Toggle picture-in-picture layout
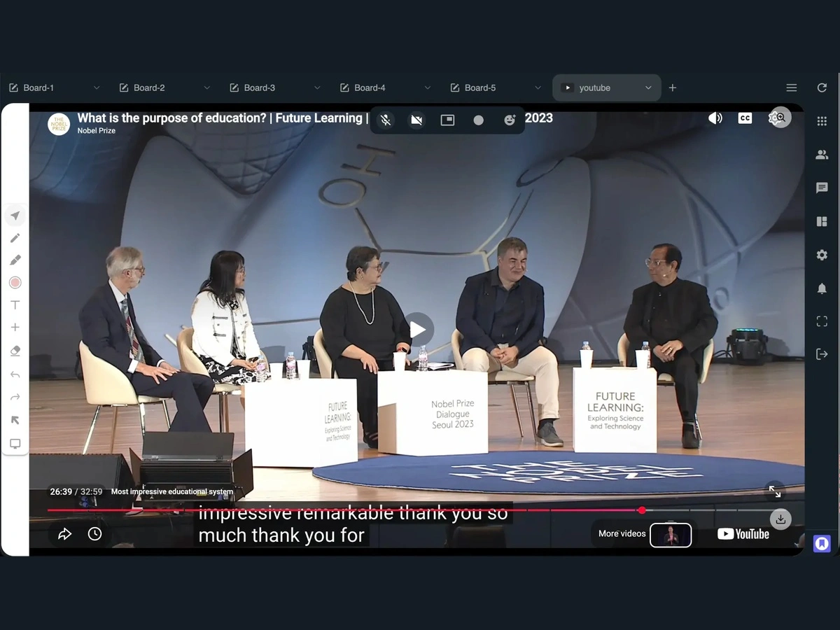 447,120
